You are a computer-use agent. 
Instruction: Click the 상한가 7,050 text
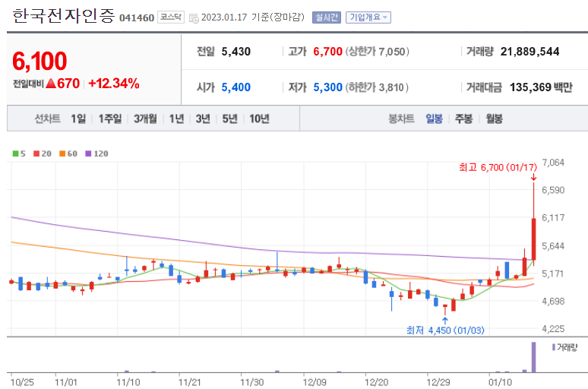click(378, 52)
